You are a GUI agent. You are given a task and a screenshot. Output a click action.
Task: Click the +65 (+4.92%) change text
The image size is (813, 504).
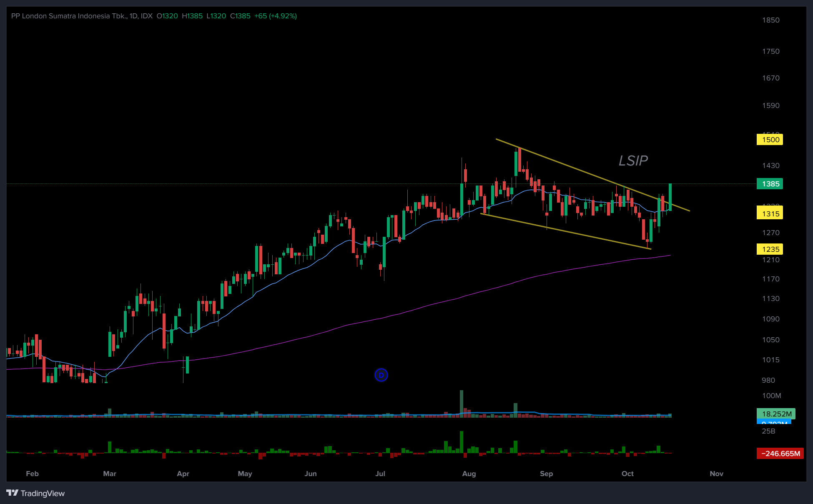point(276,16)
